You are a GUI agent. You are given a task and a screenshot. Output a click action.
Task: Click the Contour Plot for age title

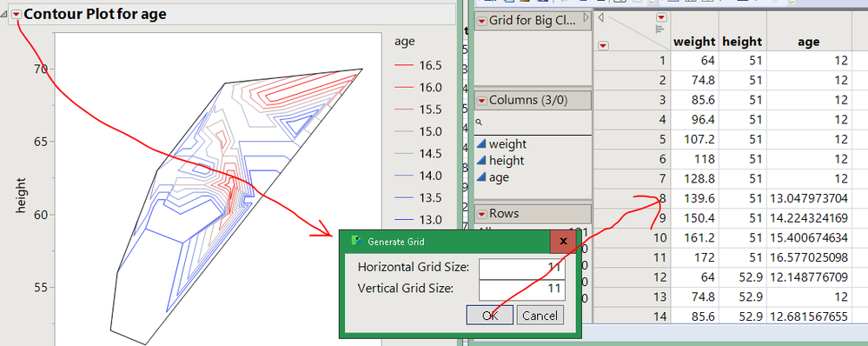(95, 15)
